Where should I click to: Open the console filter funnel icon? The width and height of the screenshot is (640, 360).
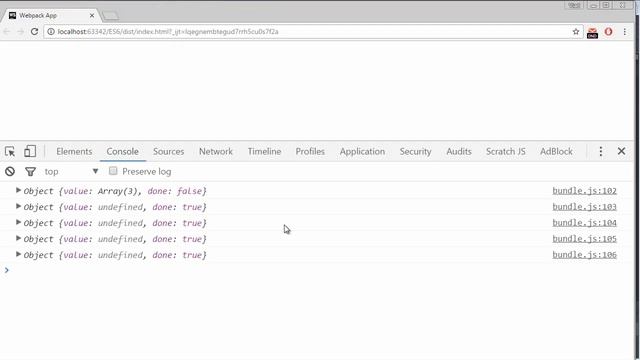coord(30,171)
